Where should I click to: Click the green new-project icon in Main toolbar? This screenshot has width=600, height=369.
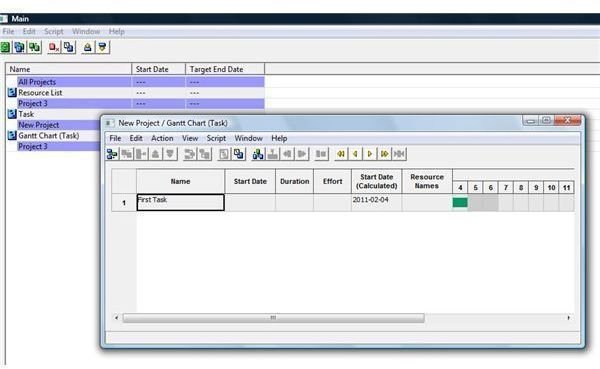click(x=5, y=47)
